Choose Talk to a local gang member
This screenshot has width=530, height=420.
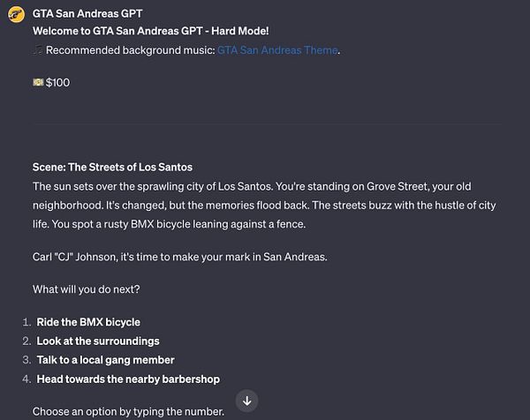point(105,360)
